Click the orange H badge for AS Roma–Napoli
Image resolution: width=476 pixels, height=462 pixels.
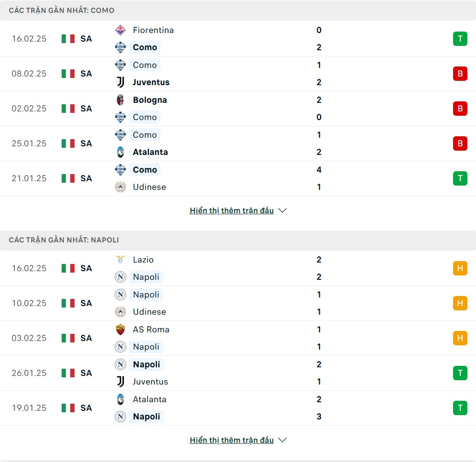tap(460, 338)
